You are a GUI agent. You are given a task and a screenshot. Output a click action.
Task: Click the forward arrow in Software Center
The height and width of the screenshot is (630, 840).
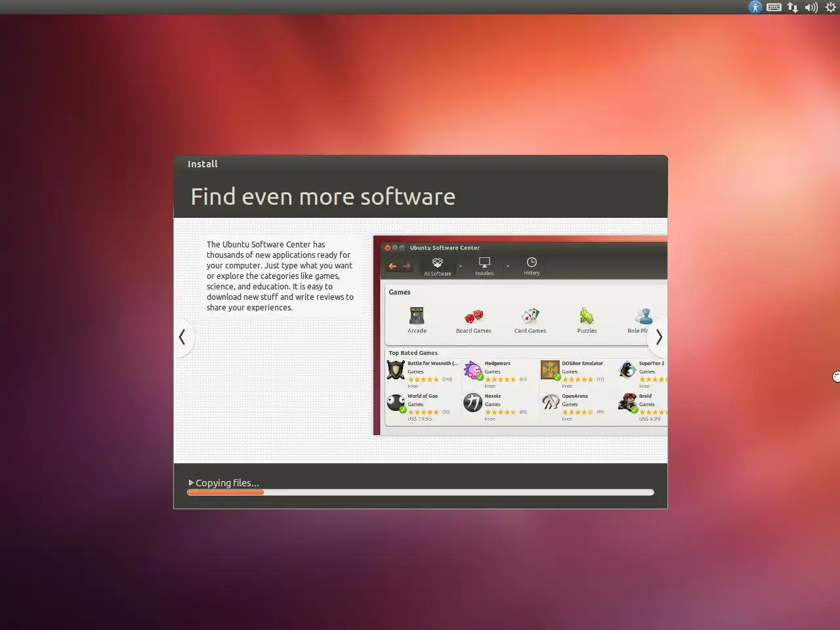[x=407, y=266]
